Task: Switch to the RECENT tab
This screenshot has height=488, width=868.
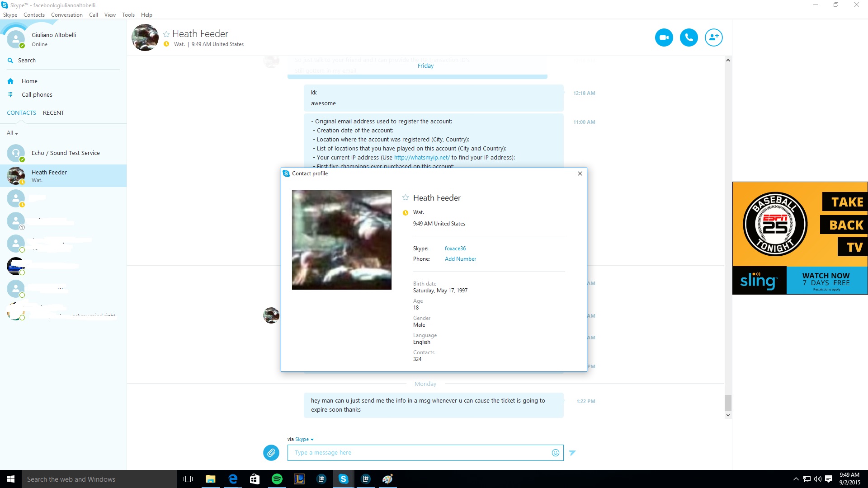Action: (x=53, y=113)
